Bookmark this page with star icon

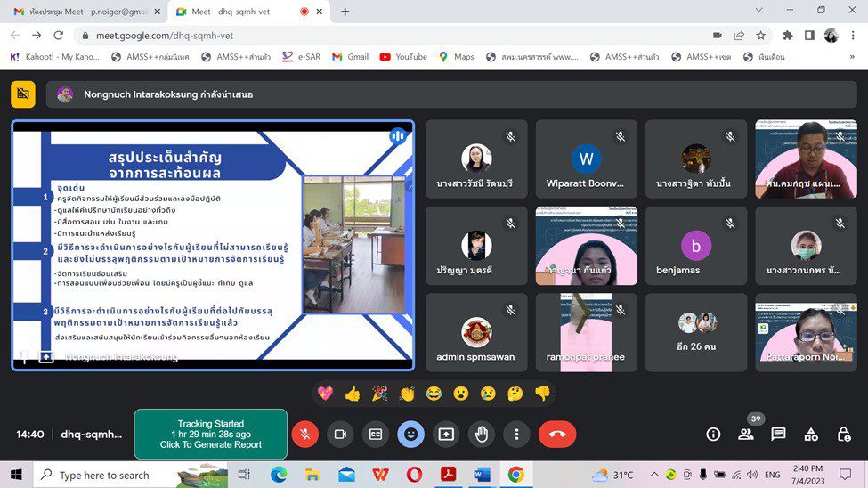pyautogui.click(x=761, y=36)
